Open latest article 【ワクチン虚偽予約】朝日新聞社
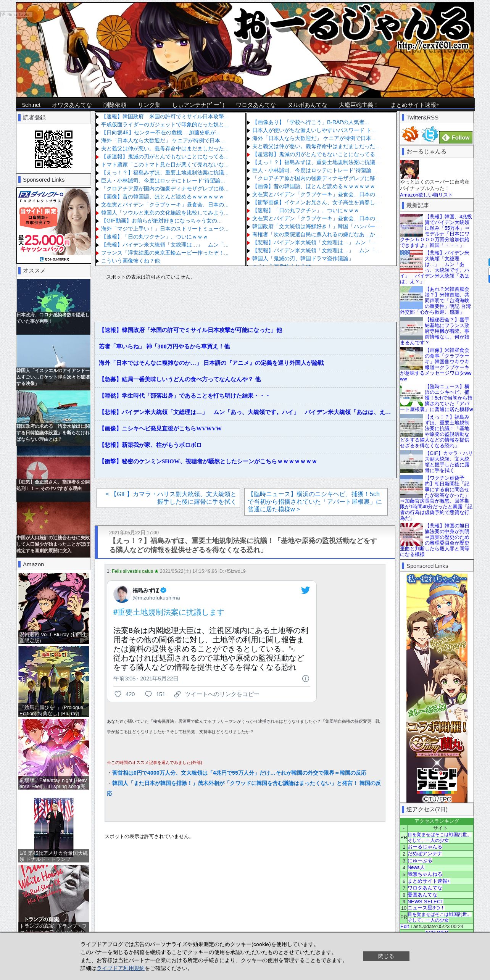Viewport: 490px width, 980px height. 435,498
